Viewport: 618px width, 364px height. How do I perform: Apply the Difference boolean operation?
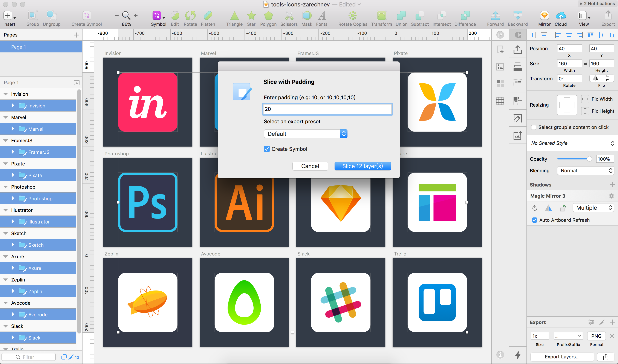click(465, 16)
